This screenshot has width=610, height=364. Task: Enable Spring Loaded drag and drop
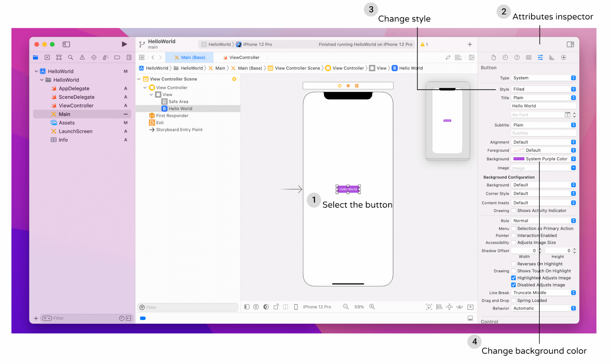513,300
